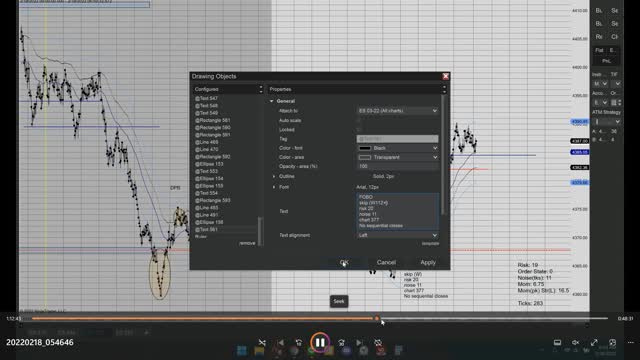Toggle shuffle in the video player
This screenshot has width=640, height=360.
coord(262,342)
